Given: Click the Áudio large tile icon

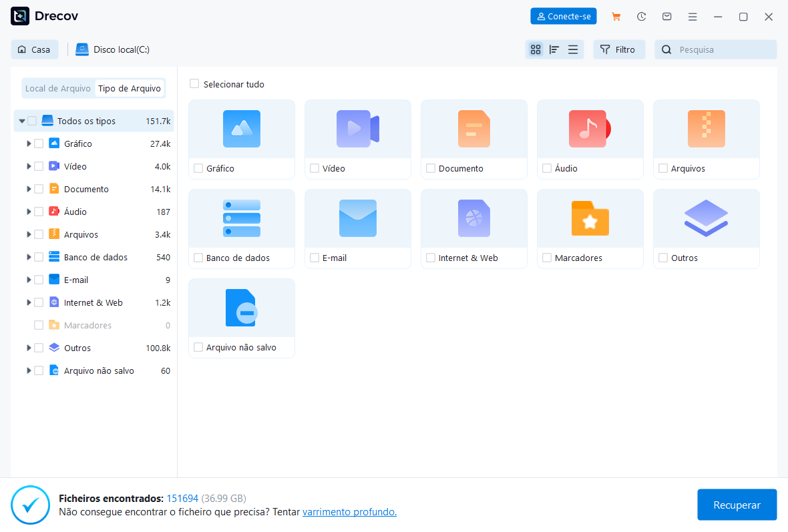Looking at the screenshot, I should click(x=590, y=129).
